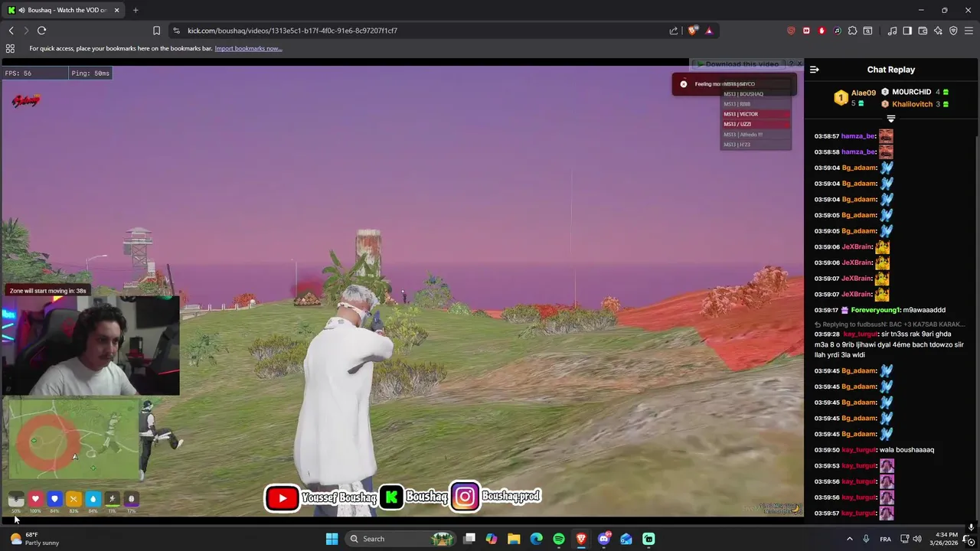
Task: Launch Copilot from the taskbar
Action: click(x=492, y=539)
